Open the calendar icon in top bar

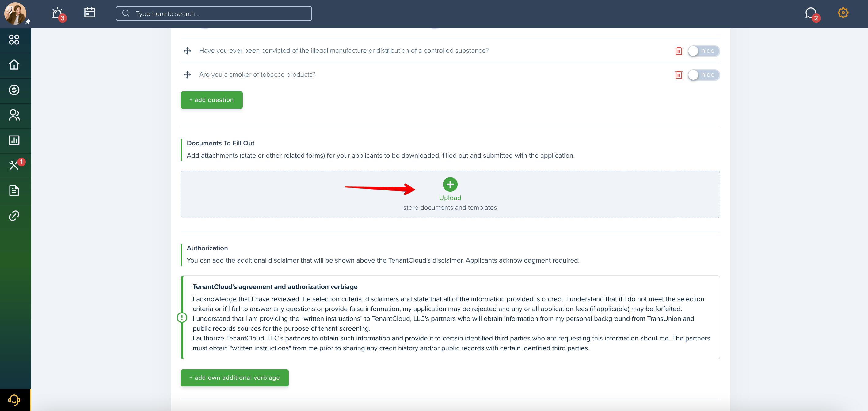point(89,13)
